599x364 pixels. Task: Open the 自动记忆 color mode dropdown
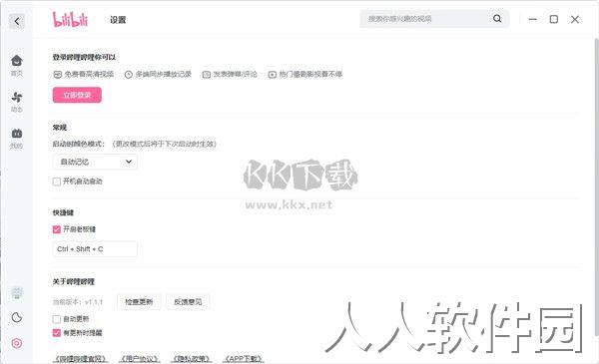[95, 162]
